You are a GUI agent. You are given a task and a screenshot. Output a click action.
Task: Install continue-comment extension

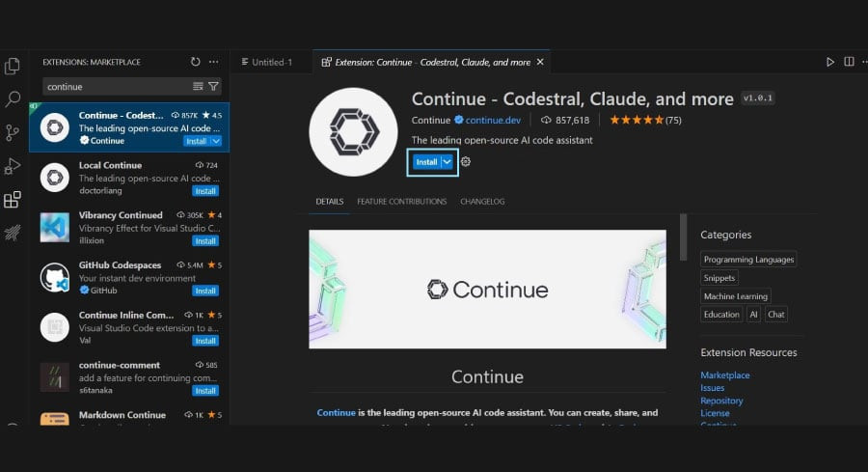[x=205, y=391]
